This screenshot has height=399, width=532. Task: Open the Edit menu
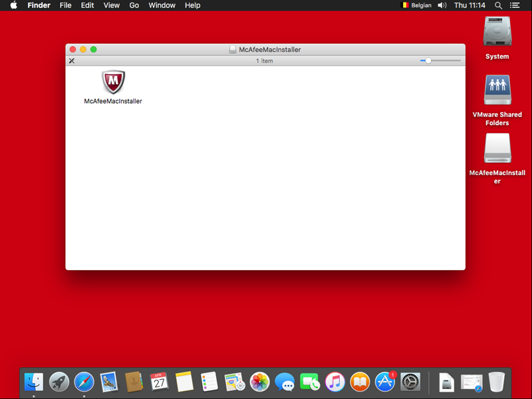pyautogui.click(x=87, y=5)
